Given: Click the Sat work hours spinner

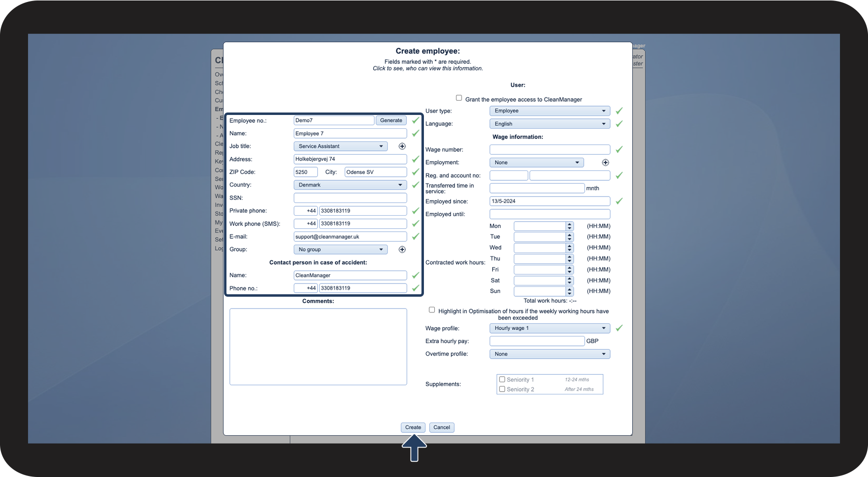Looking at the screenshot, I should click(570, 281).
